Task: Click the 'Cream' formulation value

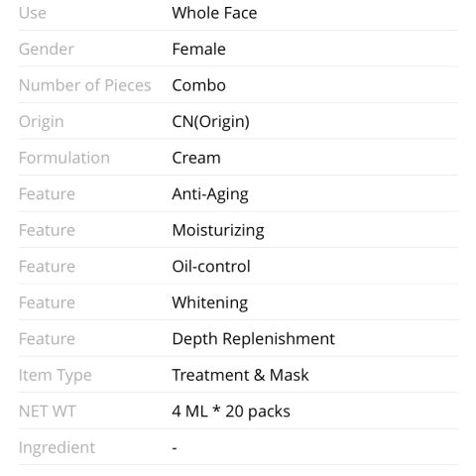Action: click(x=196, y=158)
